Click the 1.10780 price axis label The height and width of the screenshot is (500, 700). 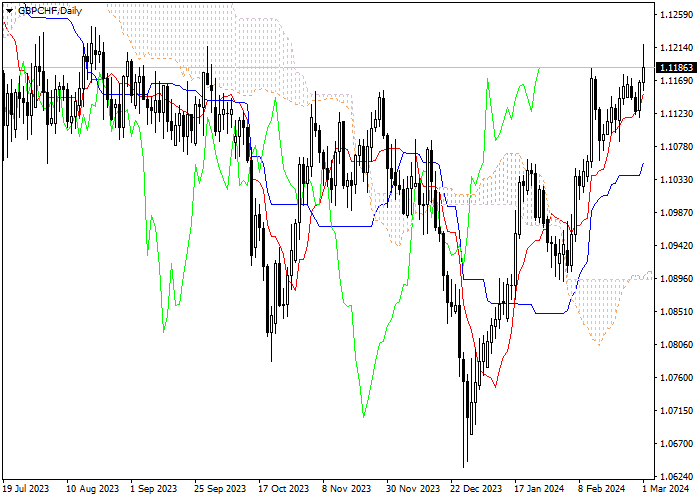point(676,147)
